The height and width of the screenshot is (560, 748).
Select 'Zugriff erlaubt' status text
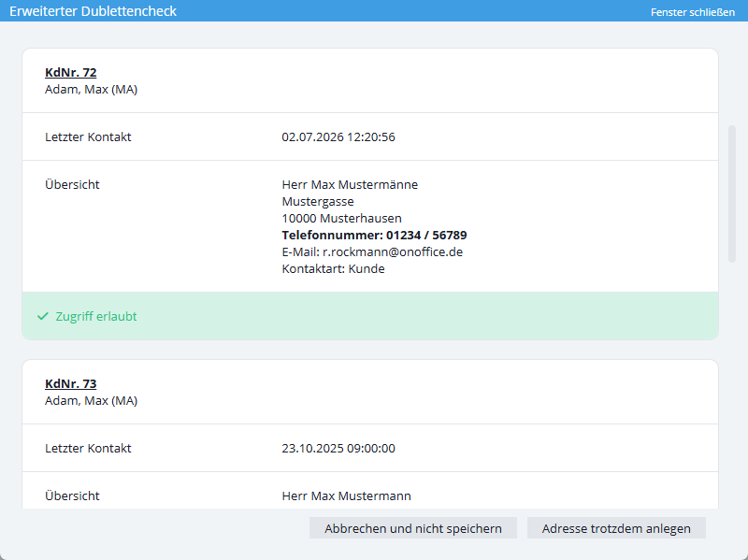(96, 316)
